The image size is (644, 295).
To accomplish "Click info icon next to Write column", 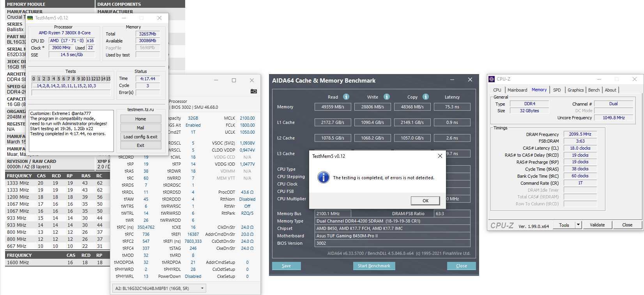I will pyautogui.click(x=386, y=97).
